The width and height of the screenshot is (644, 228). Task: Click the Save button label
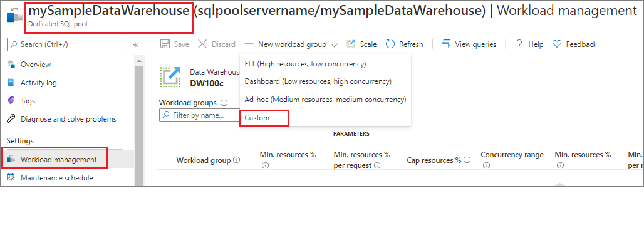coord(181,44)
